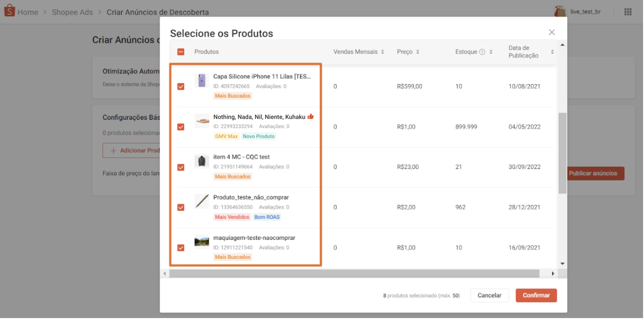This screenshot has width=644, height=319.
Task: Close the Selecione os Produtos dialog
Action: tap(552, 32)
